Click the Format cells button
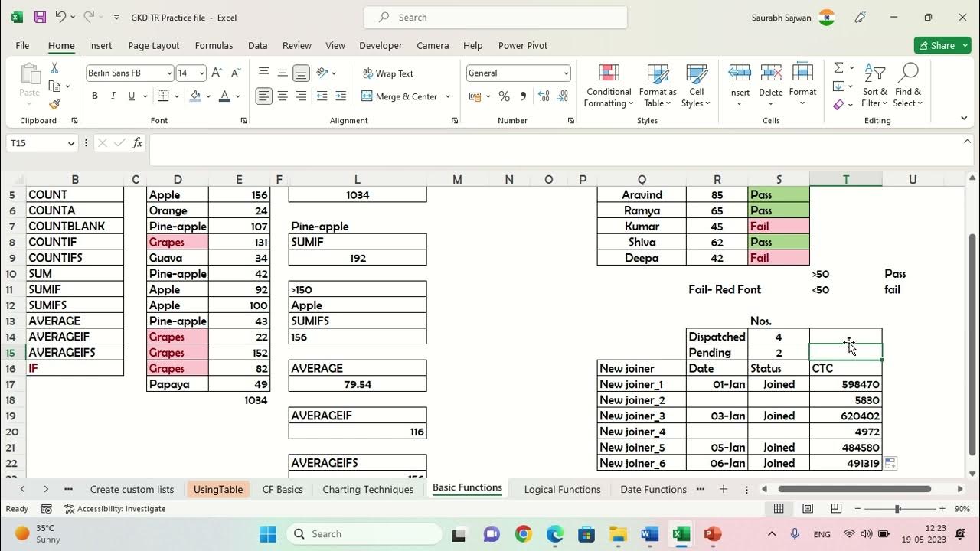 click(x=802, y=86)
